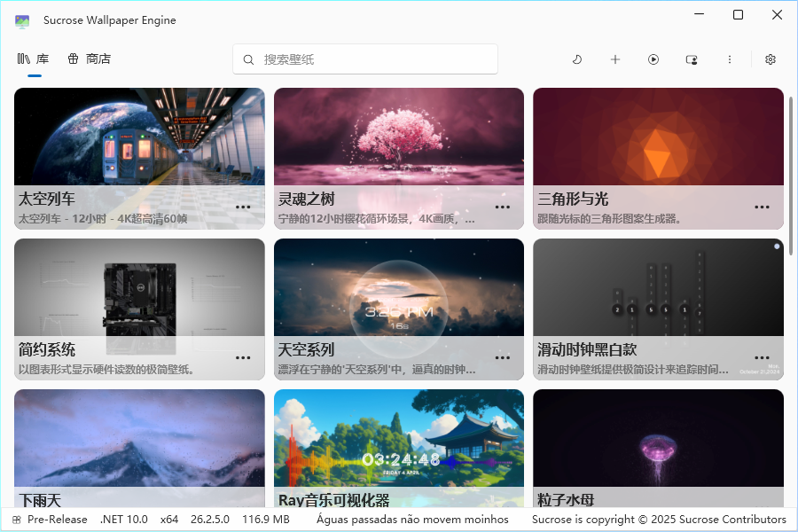Open the screen selector icon in the toolbar
Image resolution: width=798 pixels, height=532 pixels.
(692, 59)
